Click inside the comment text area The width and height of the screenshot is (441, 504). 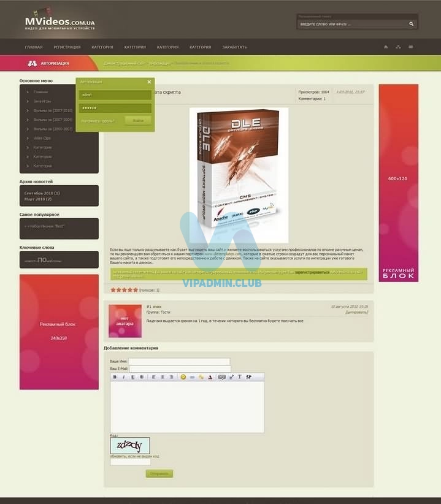(187, 407)
